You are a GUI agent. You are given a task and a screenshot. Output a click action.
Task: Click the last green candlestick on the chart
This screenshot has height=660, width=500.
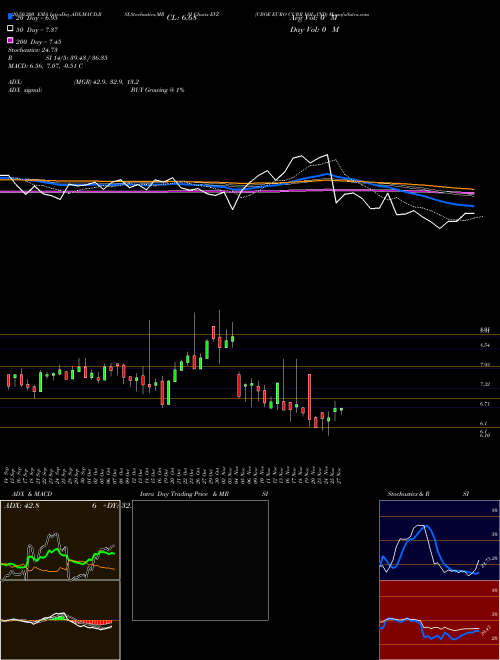[341, 410]
